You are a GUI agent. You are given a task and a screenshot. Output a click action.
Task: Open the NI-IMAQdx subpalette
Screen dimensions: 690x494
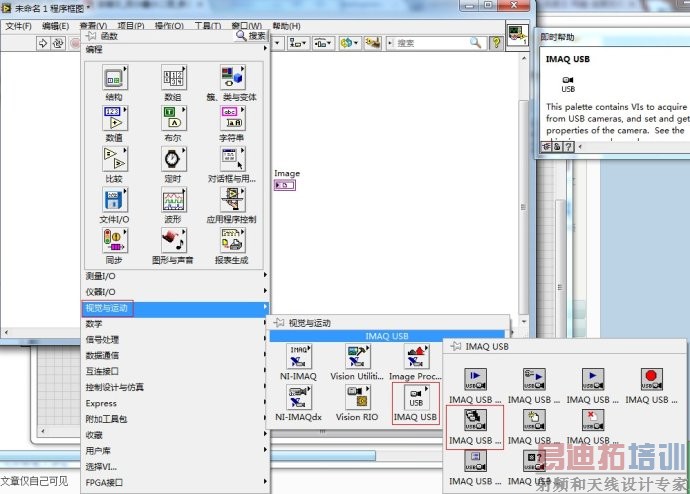pyautogui.click(x=298, y=397)
